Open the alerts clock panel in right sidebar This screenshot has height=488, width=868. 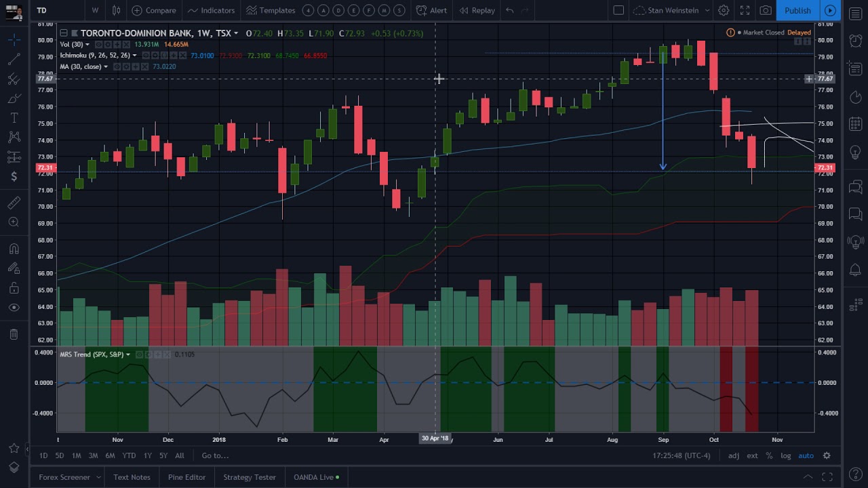[x=855, y=41]
